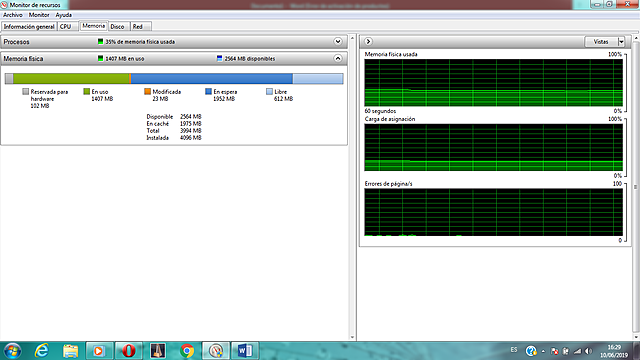
Task: Expand the Procesos section chevron
Action: 338,42
